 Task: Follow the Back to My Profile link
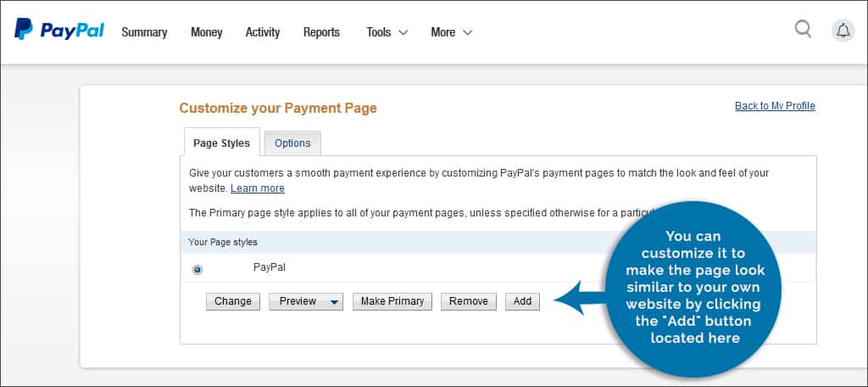pyautogui.click(x=775, y=106)
